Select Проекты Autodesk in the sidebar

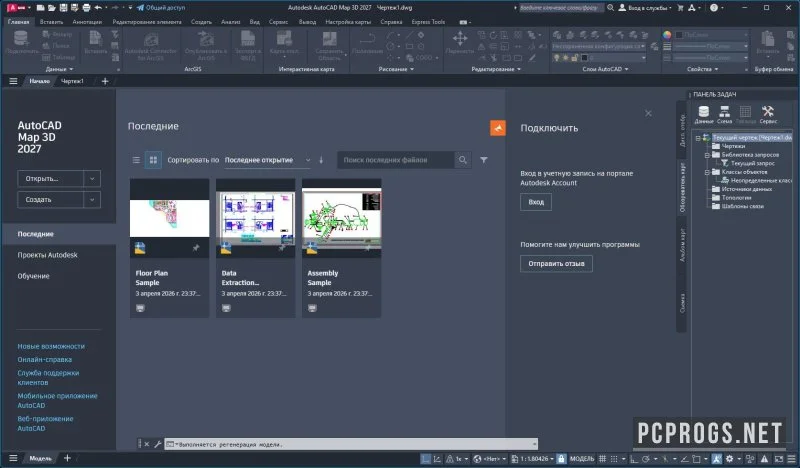click(x=47, y=255)
